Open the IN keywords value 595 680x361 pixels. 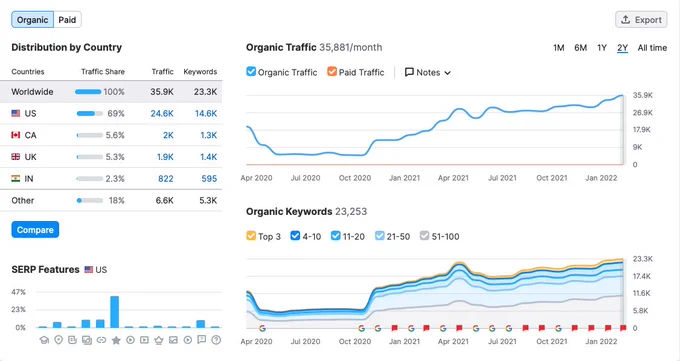click(x=209, y=178)
